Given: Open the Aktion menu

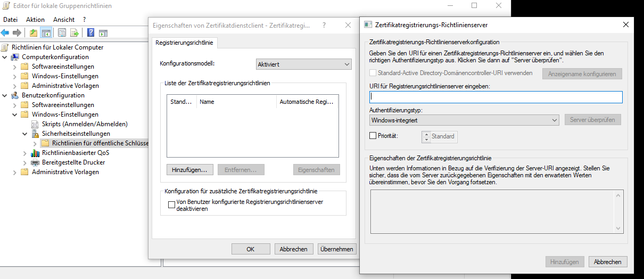Looking at the screenshot, I should [x=35, y=20].
